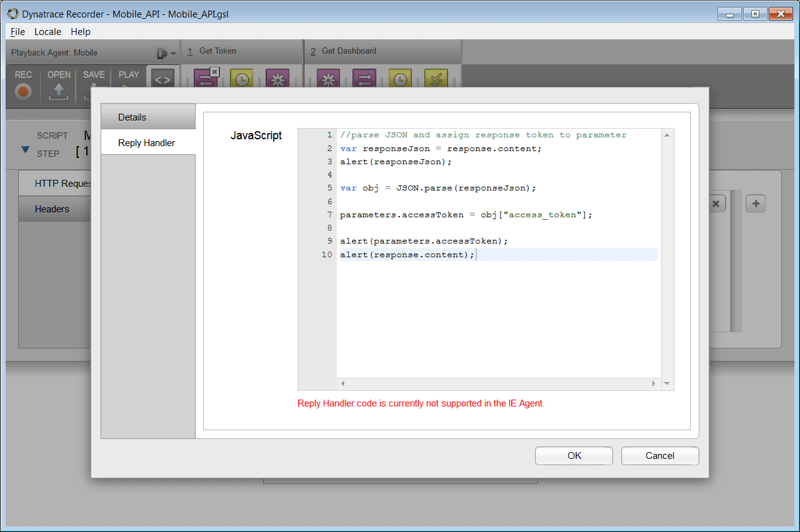The width and height of the screenshot is (800, 532).
Task: Start recording with the REC button
Action: pyautogui.click(x=23, y=91)
